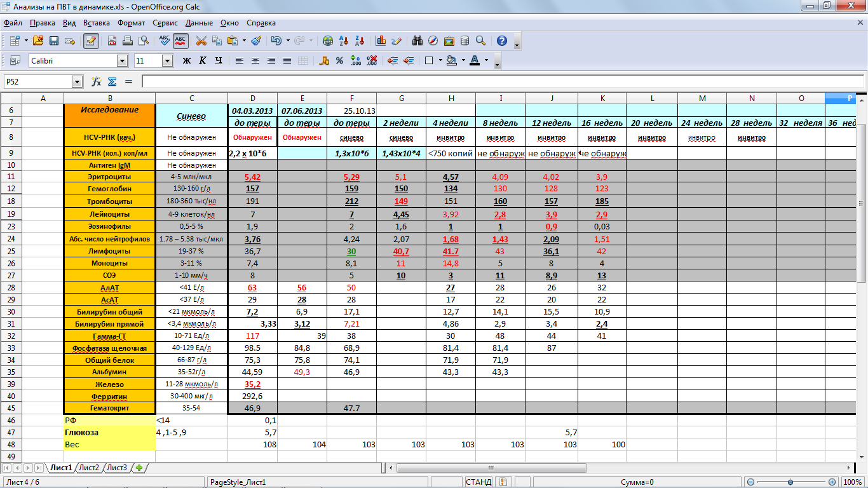Send document as e-mail
Viewport: 868px width, 488px height.
[70, 41]
